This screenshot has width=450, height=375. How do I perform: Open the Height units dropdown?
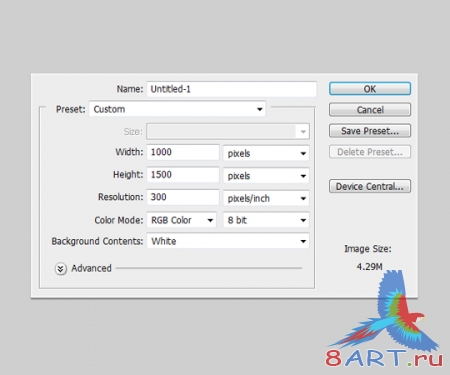pyautogui.click(x=266, y=176)
